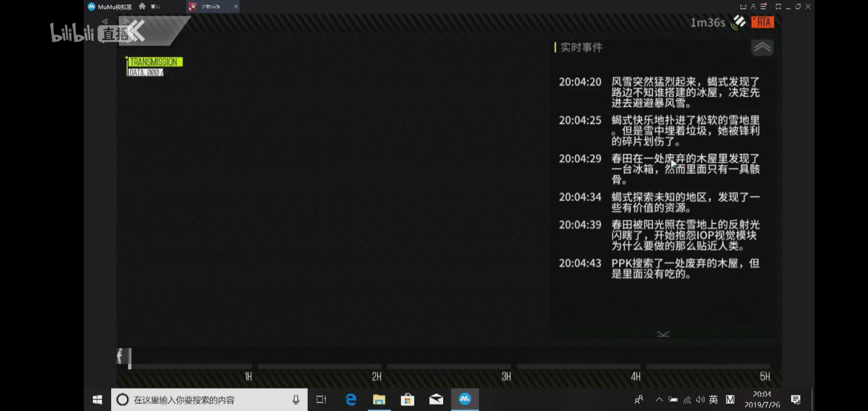Open the MuMu hamburger menu
Screen dimensions: 868x411
tap(763, 7)
